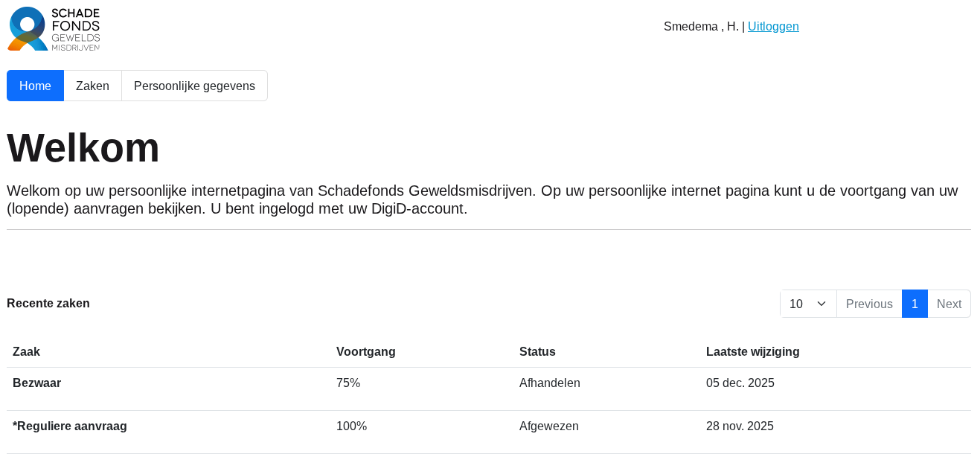980x454 pixels.
Task: Sort by the Voortgang column header
Action: pyautogui.click(x=365, y=351)
